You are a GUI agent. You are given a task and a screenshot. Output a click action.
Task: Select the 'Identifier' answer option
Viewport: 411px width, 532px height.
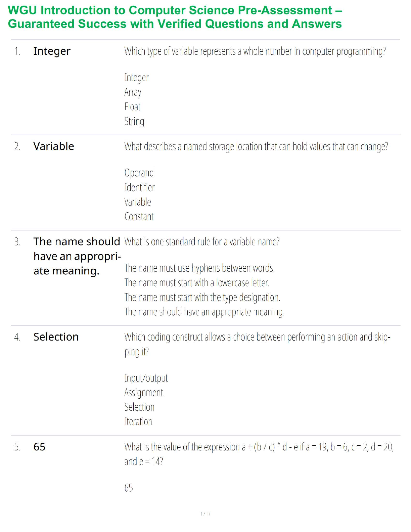(x=139, y=187)
